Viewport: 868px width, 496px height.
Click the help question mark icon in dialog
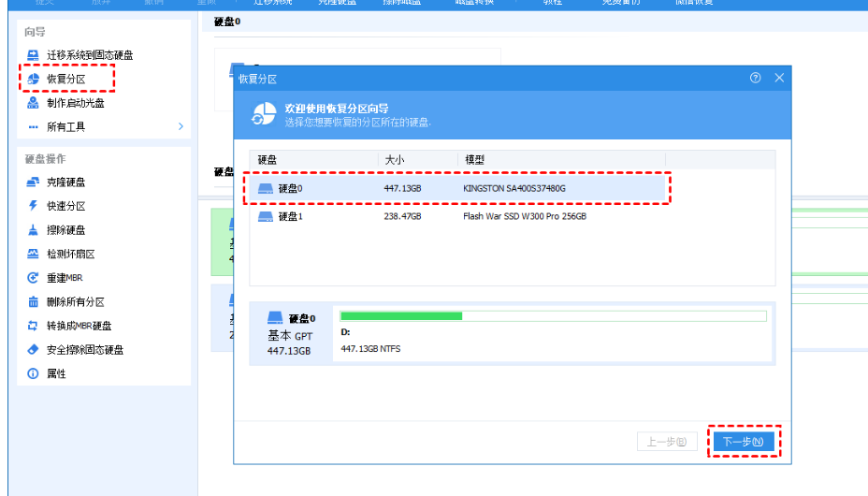click(x=755, y=78)
